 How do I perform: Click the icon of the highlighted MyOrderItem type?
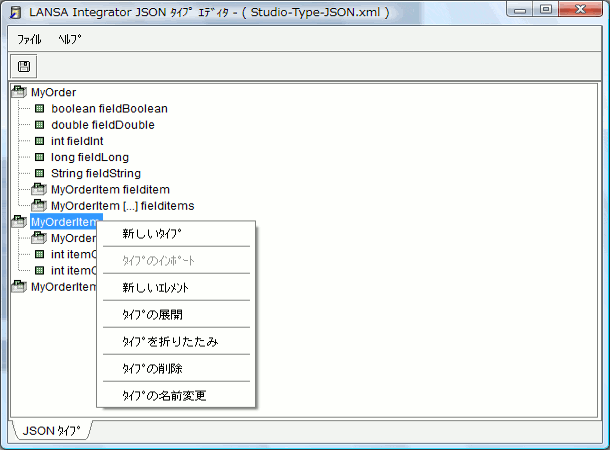pos(19,222)
